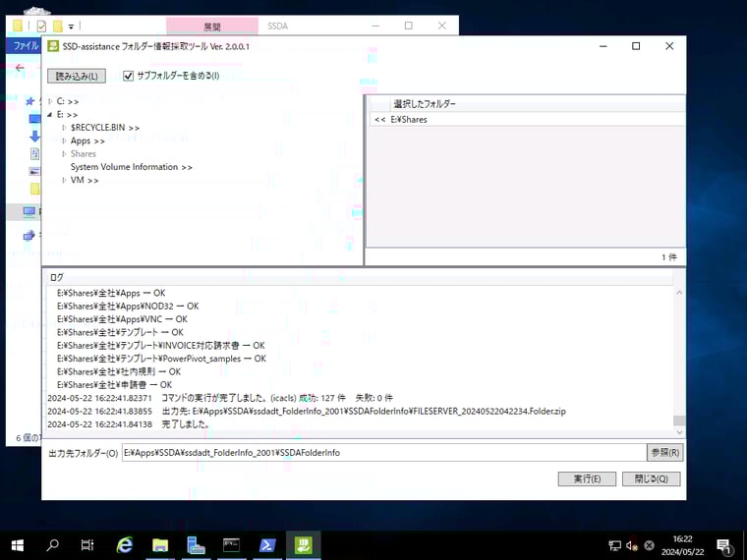Screen dimensions: 747x560
Task: Select E:¥Shares row in selected folders
Action: coord(527,120)
